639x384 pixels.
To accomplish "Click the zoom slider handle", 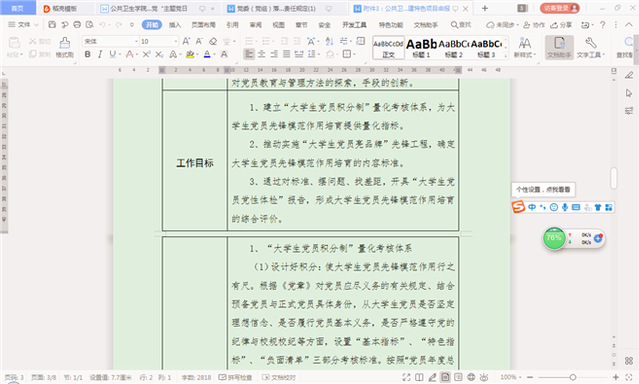I will point(573,377).
